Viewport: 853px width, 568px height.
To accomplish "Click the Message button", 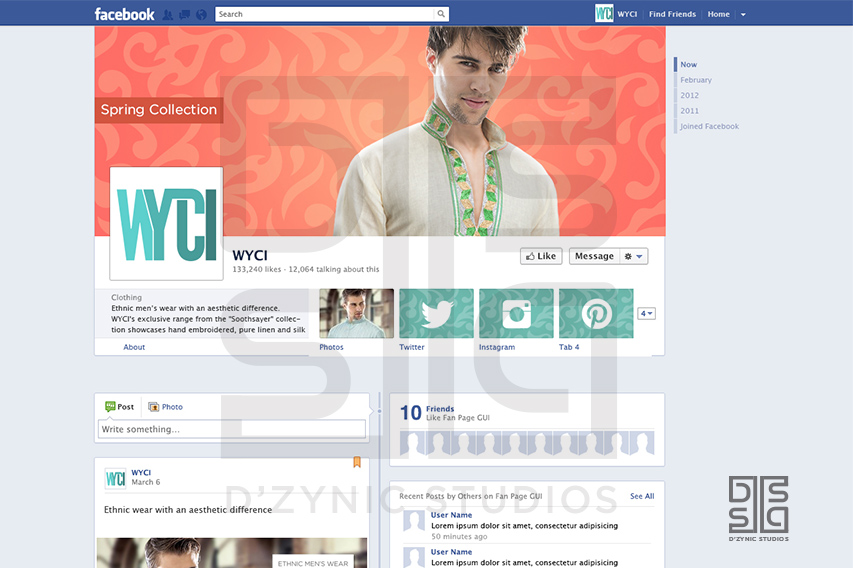I will click(594, 256).
